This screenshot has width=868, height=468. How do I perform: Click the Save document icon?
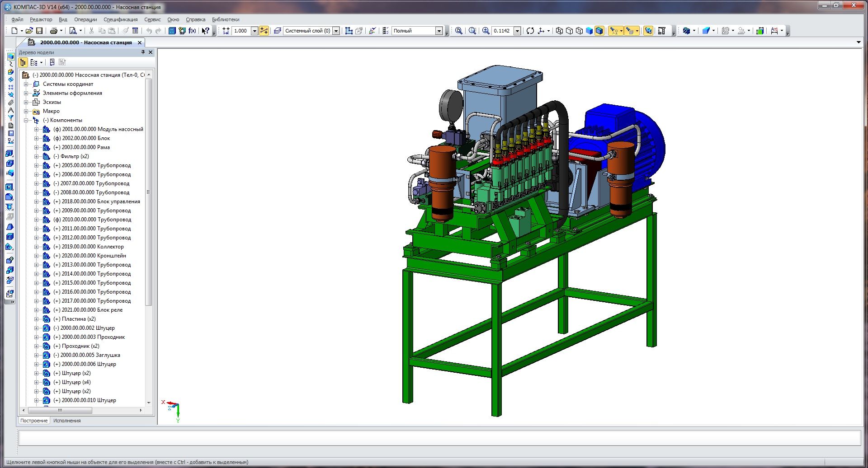tap(39, 31)
